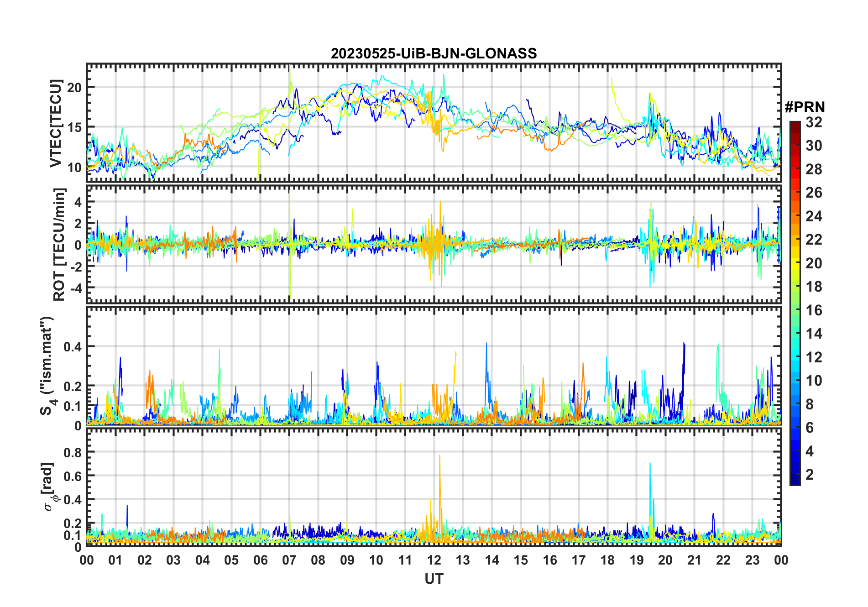Click sigma phi axis tick label 0.6
The height and width of the screenshot is (607, 868).
73,476
